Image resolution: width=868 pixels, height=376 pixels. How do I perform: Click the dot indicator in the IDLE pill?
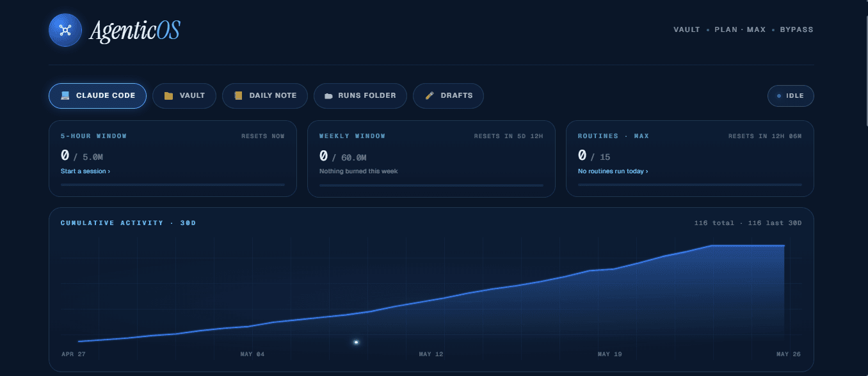click(x=778, y=96)
